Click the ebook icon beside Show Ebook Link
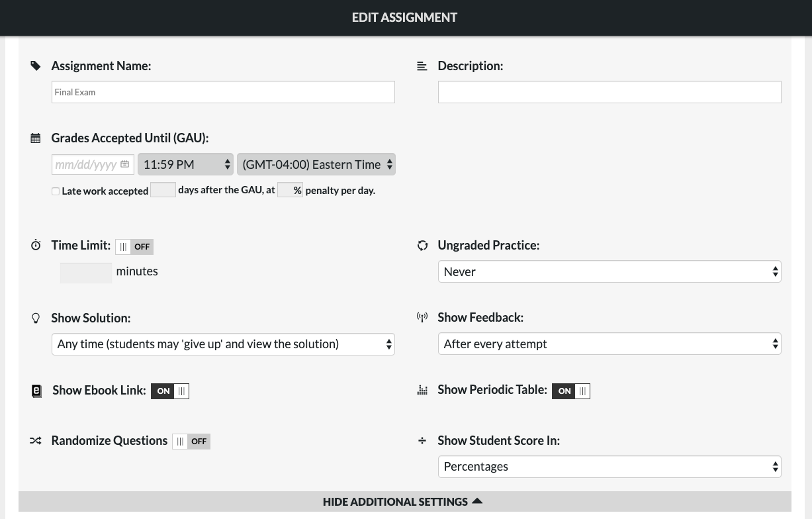The height and width of the screenshot is (519, 812). click(36, 391)
